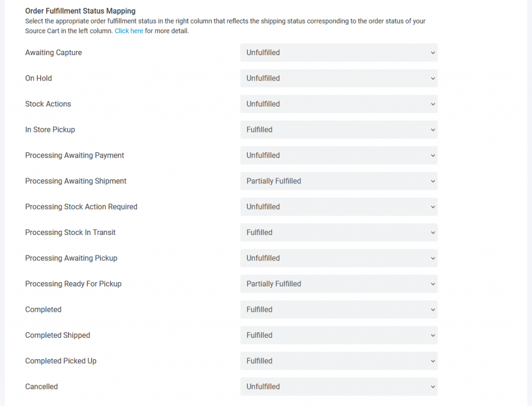Open the Processing Stock In Transit selector

pos(338,232)
